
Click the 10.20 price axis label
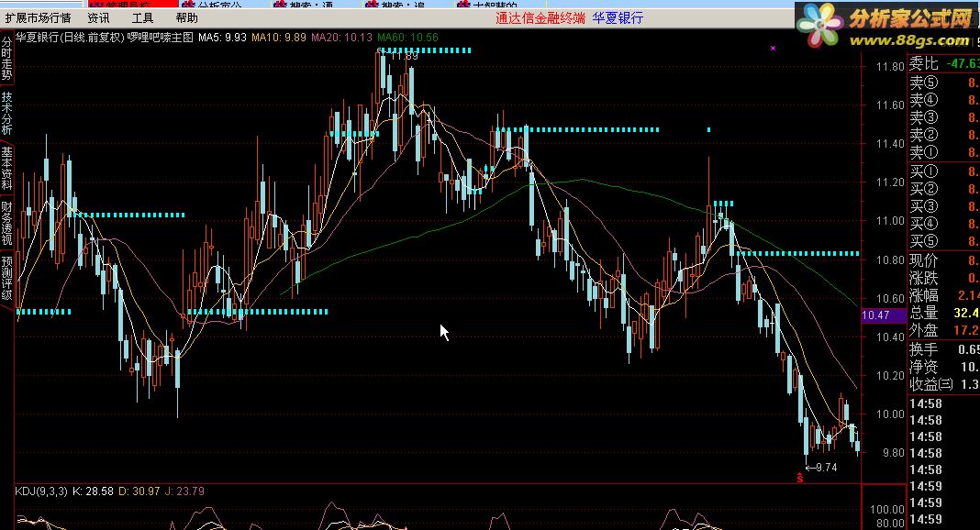point(890,376)
